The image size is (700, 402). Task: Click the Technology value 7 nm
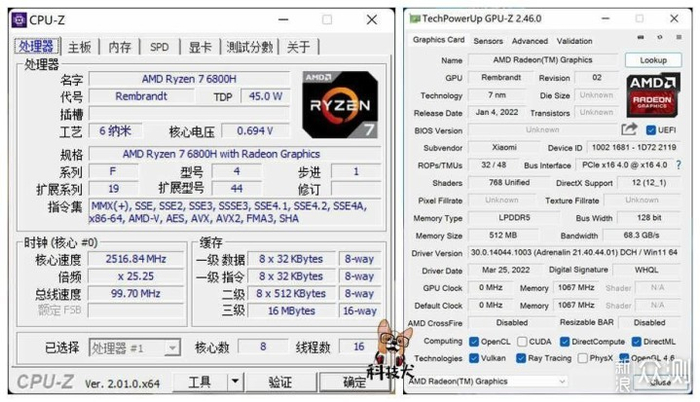pos(497,95)
